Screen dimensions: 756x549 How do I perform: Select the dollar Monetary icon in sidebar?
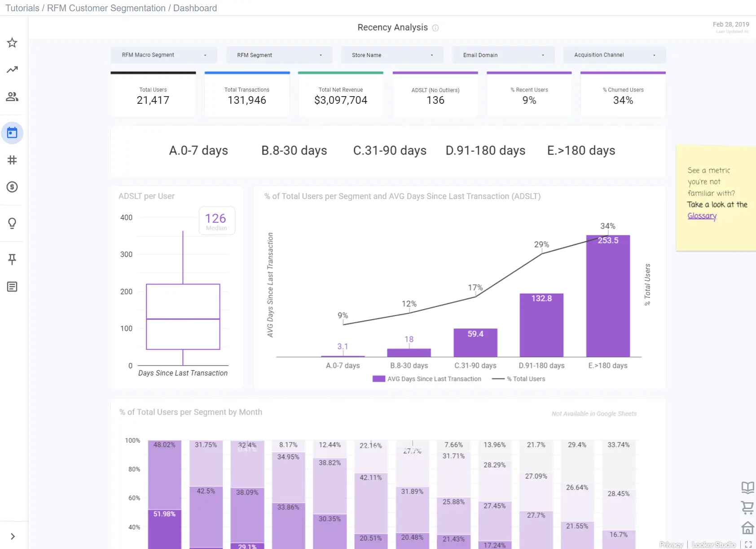click(12, 187)
